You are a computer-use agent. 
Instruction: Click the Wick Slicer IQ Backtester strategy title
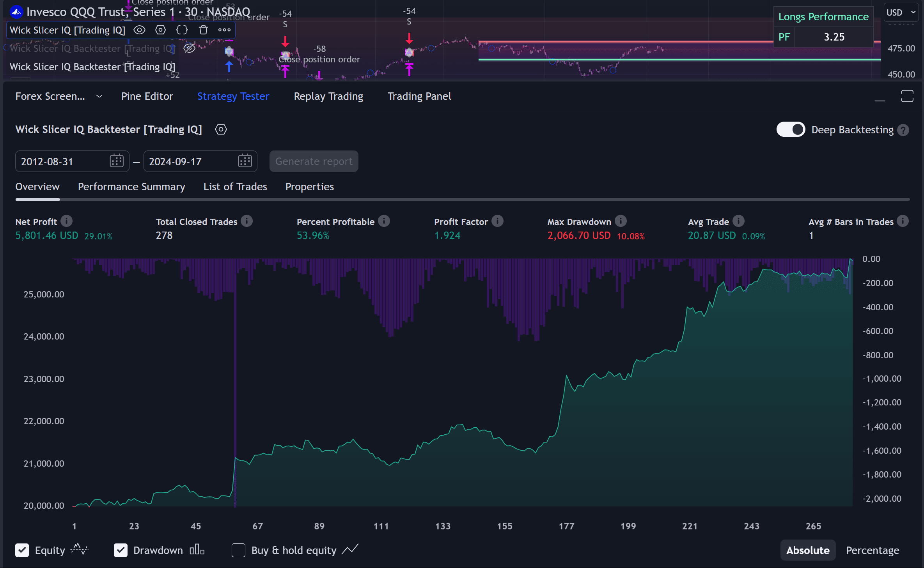click(108, 129)
